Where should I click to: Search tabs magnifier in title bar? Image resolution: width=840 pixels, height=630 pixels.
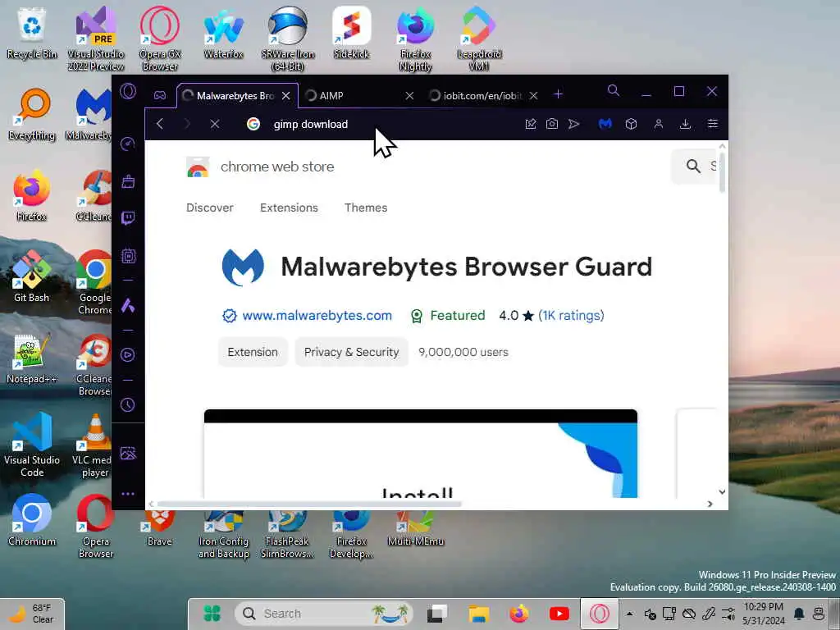pyautogui.click(x=614, y=90)
